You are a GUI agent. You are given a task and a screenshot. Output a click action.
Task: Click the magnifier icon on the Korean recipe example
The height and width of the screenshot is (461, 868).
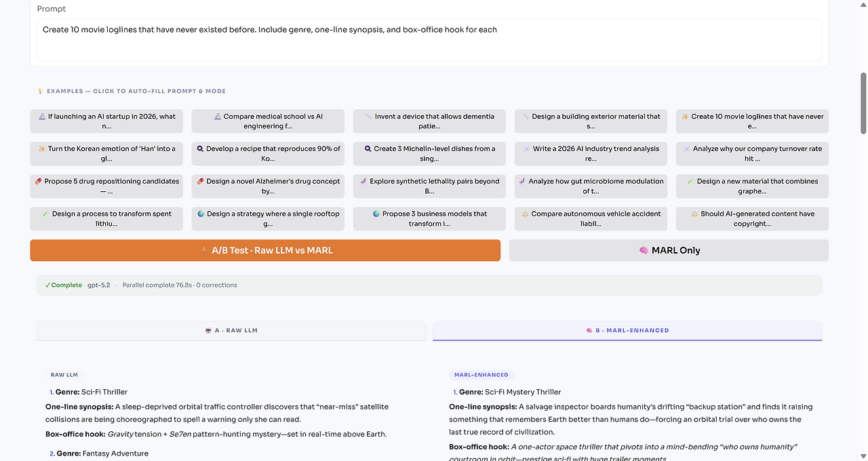[199, 148]
